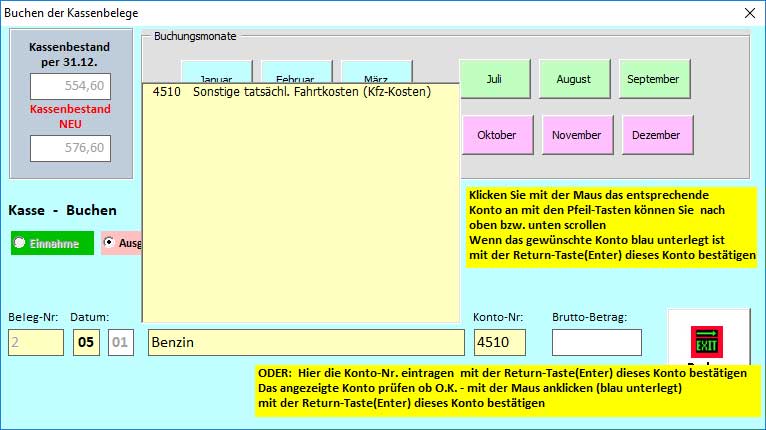
Task: Choose booking month September
Action: click(654, 79)
